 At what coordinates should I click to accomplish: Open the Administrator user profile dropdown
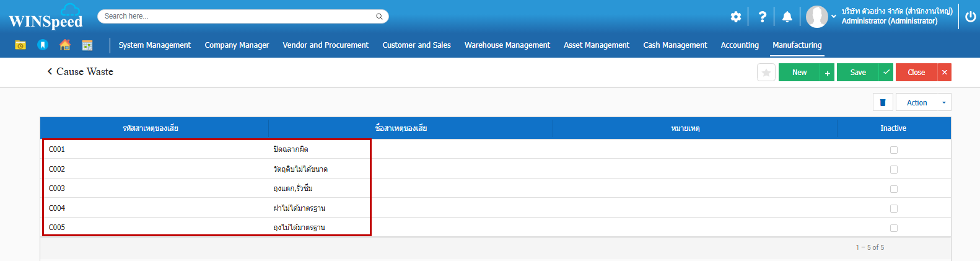833,17
